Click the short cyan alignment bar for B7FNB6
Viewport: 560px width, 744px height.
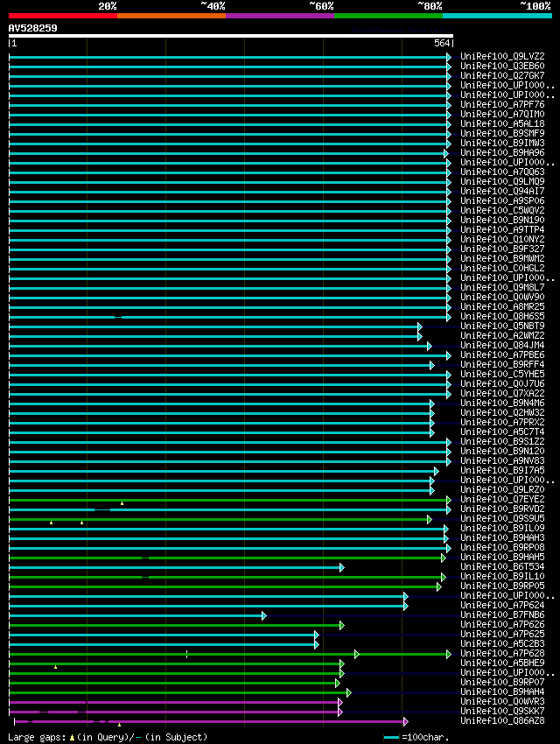[136, 616]
